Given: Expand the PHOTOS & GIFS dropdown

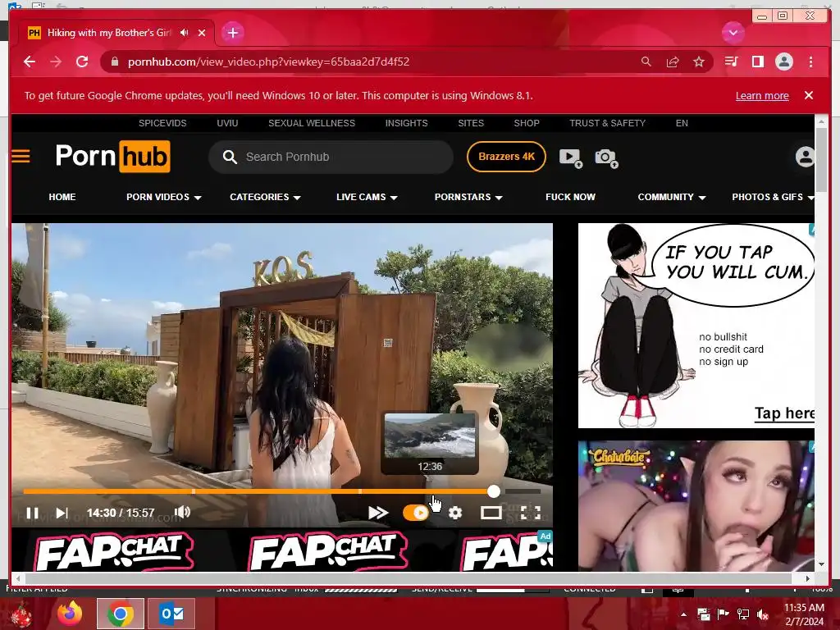Looking at the screenshot, I should pos(773,197).
